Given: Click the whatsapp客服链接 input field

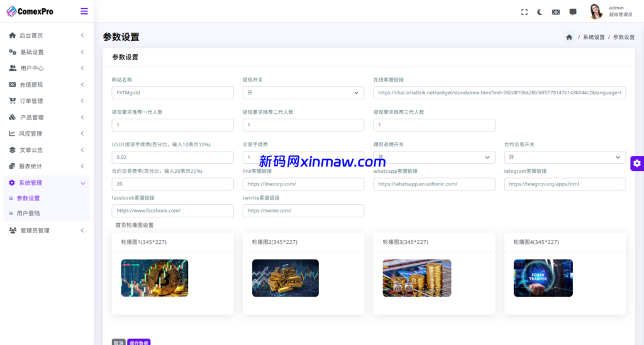Looking at the screenshot, I should click(x=434, y=183).
